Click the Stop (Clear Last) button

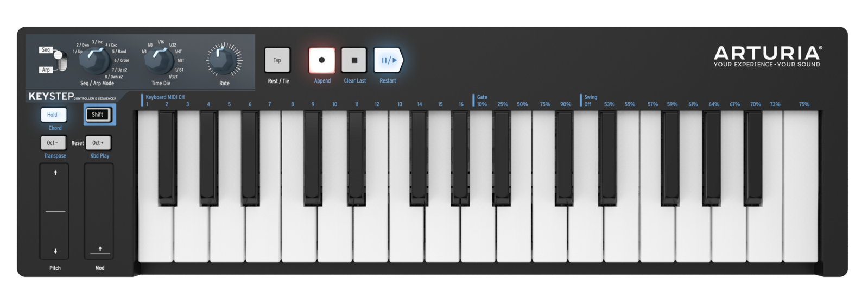point(354,60)
